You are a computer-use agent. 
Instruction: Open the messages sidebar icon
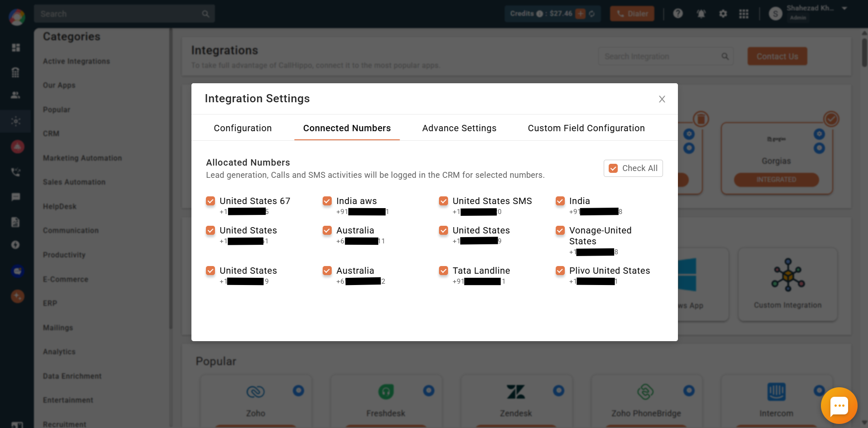coord(16,197)
